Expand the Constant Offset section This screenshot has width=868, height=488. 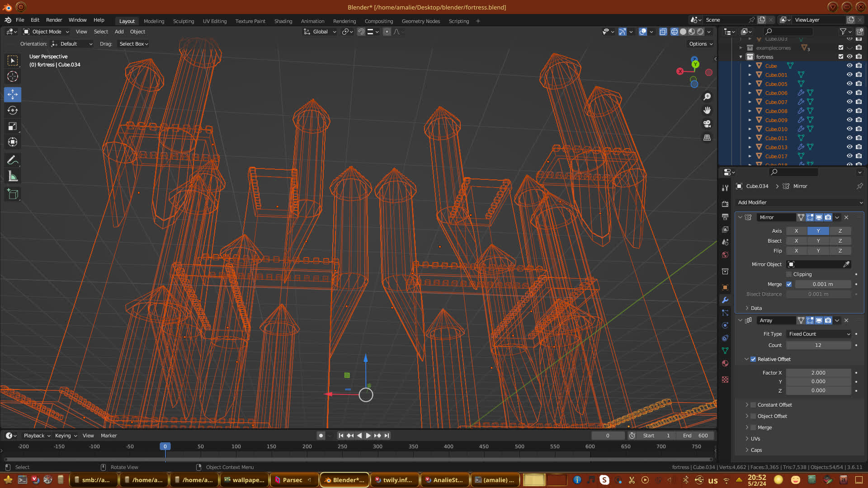tap(747, 405)
